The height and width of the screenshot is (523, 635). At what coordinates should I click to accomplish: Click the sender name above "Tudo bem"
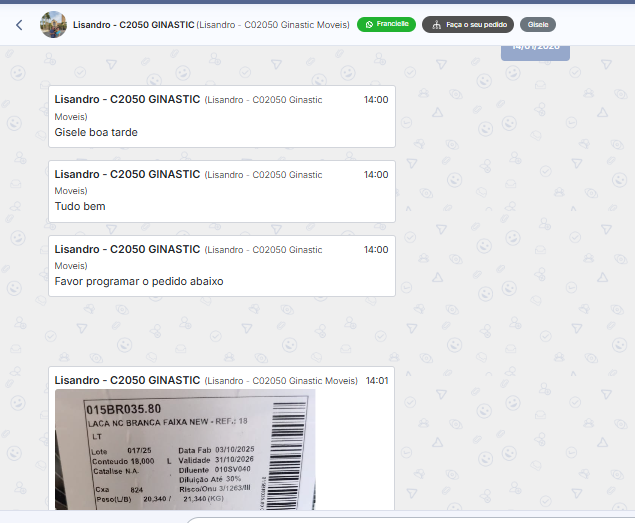pos(127,174)
